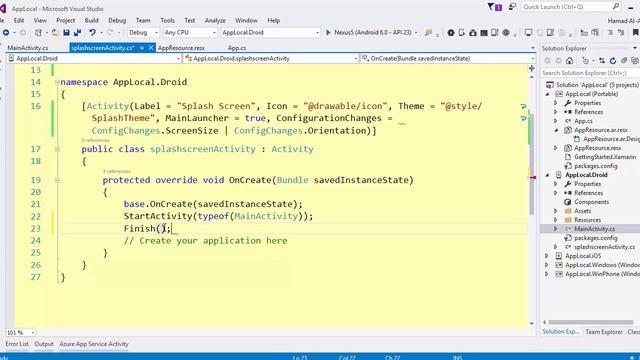
Task: Click the camera-shaped toolbar icon
Action: (x=473, y=32)
